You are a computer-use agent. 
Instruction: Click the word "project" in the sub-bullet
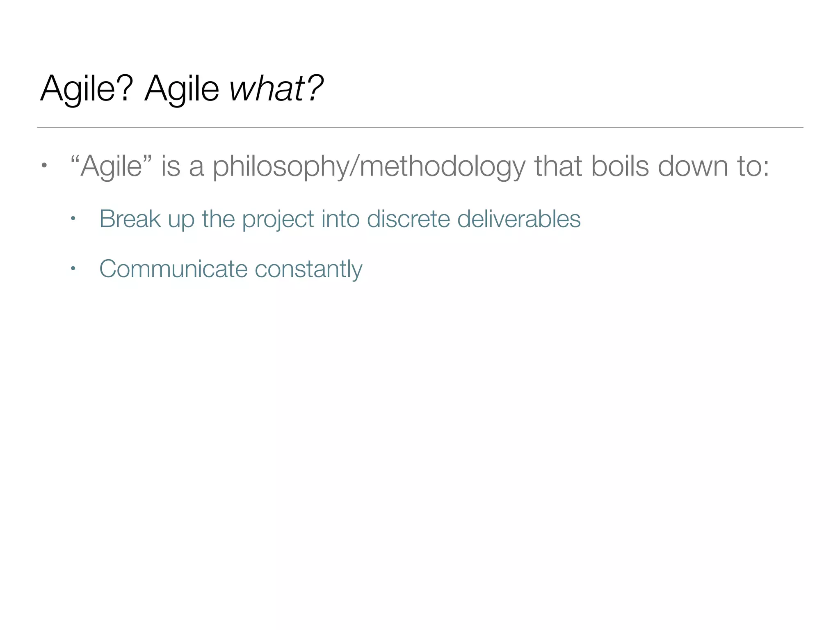[278, 219]
